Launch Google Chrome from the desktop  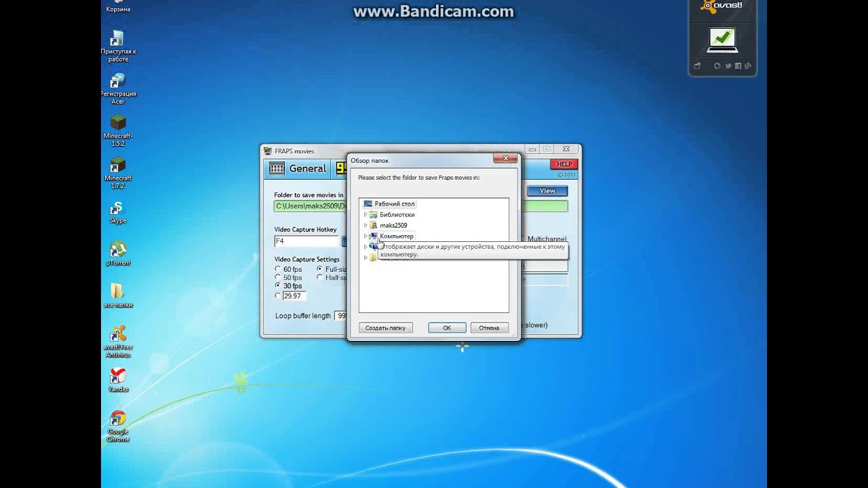(118, 426)
